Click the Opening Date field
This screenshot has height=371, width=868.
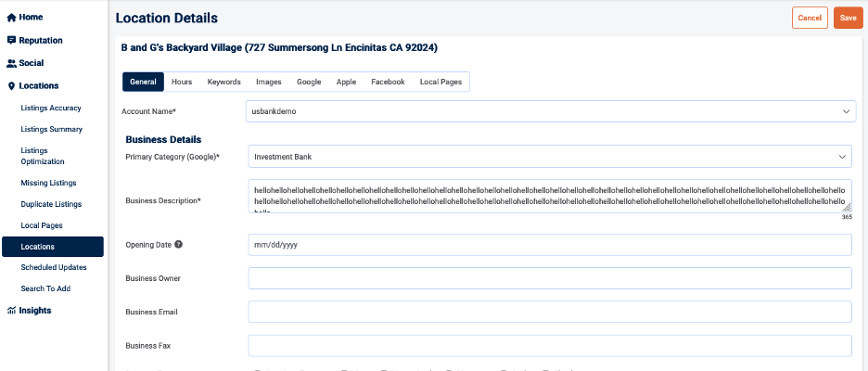pos(550,245)
